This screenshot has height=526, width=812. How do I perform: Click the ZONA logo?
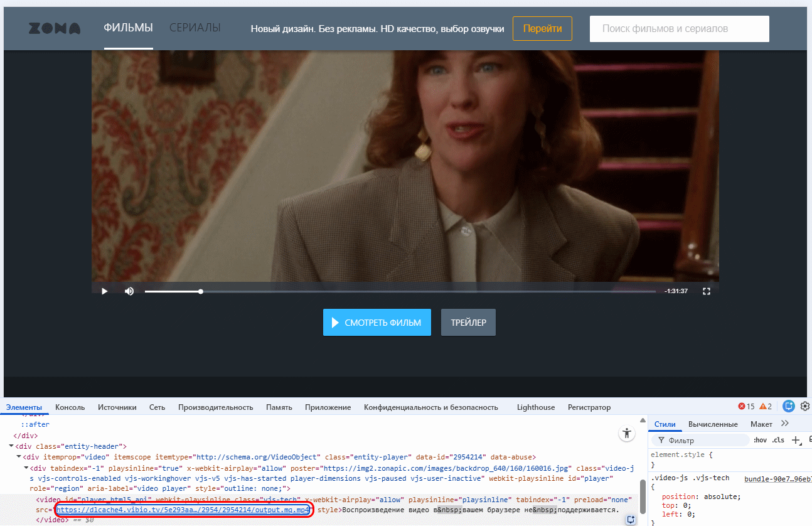[x=55, y=28]
